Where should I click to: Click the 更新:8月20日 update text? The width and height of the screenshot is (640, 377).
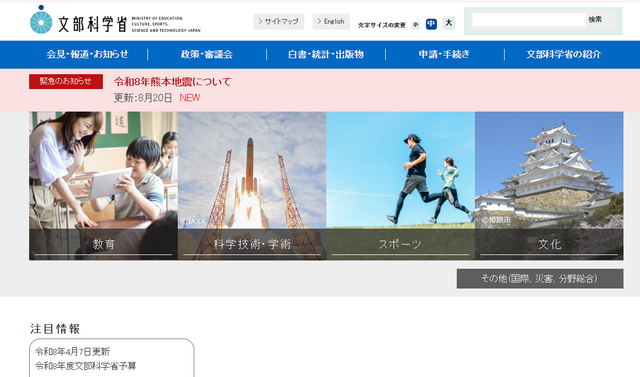[x=142, y=98]
